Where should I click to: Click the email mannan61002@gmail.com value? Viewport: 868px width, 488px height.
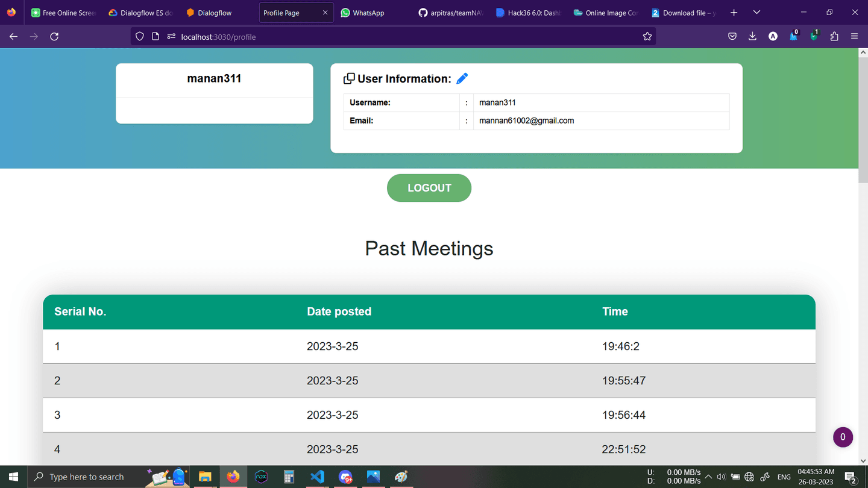526,120
